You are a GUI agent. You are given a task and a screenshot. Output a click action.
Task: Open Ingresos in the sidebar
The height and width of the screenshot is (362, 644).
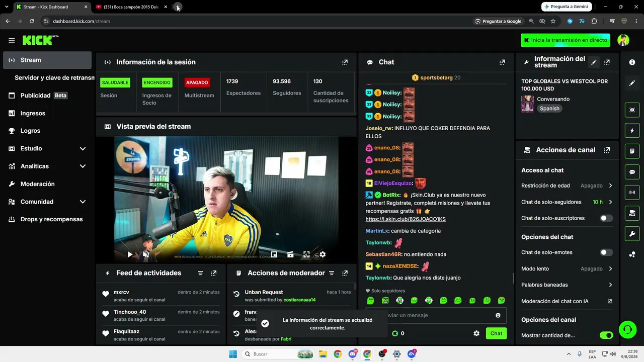pos(47,113)
